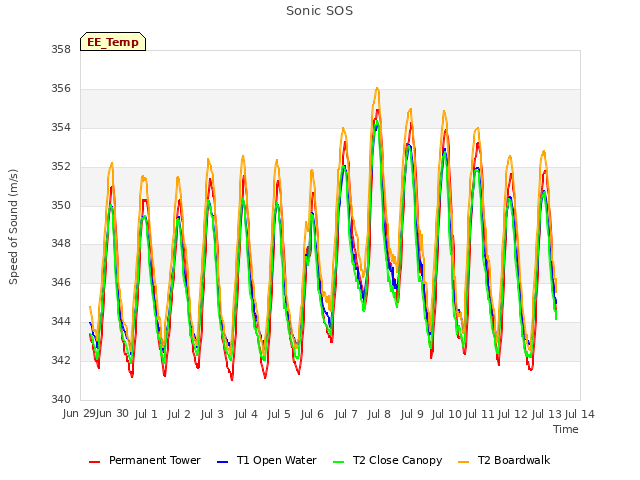640x480 pixels.
Task: Click the Jul 10 x-axis date label
Action: pyautogui.click(x=447, y=414)
